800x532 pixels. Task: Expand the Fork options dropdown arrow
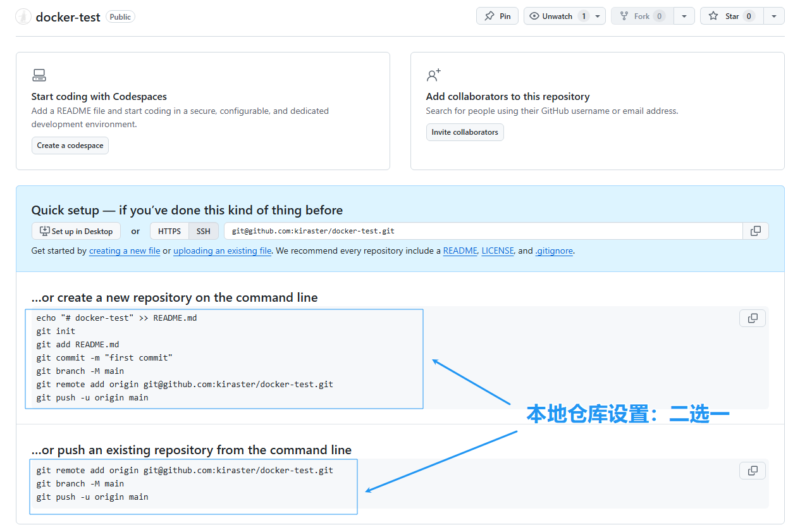click(x=684, y=16)
